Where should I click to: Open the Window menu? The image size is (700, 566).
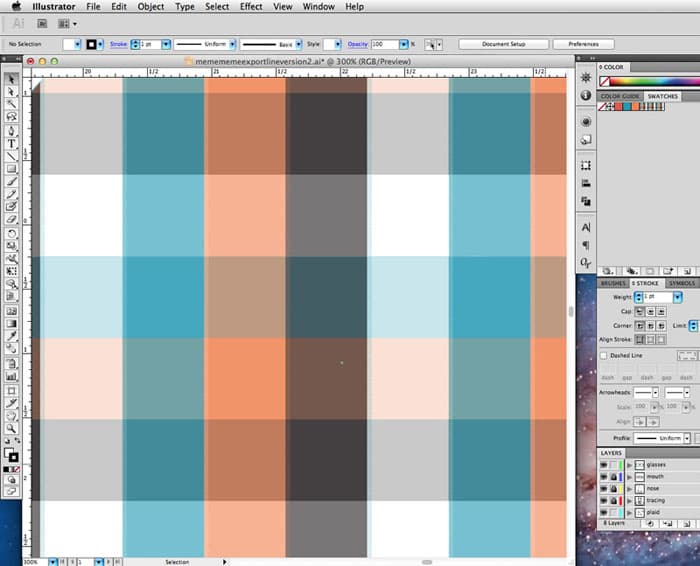pyautogui.click(x=318, y=7)
